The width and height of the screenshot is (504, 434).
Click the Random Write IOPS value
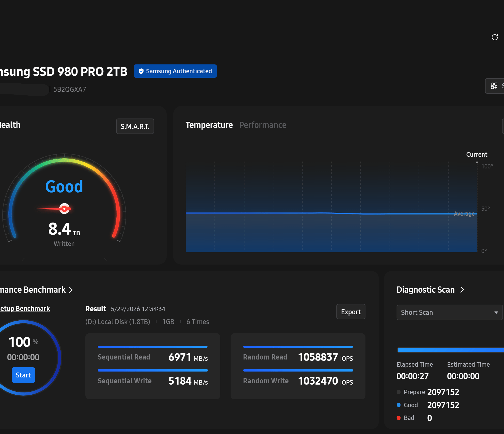(318, 381)
